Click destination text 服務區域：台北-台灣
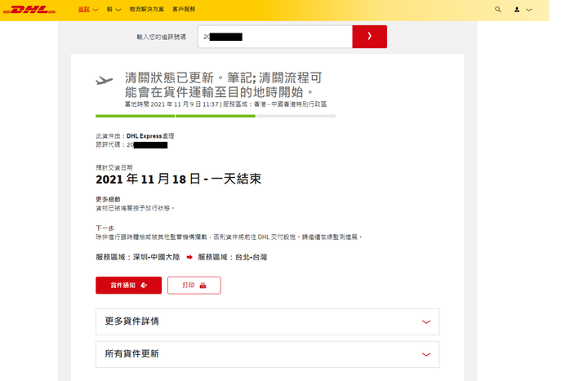This screenshot has height=381, width=588. [233, 257]
